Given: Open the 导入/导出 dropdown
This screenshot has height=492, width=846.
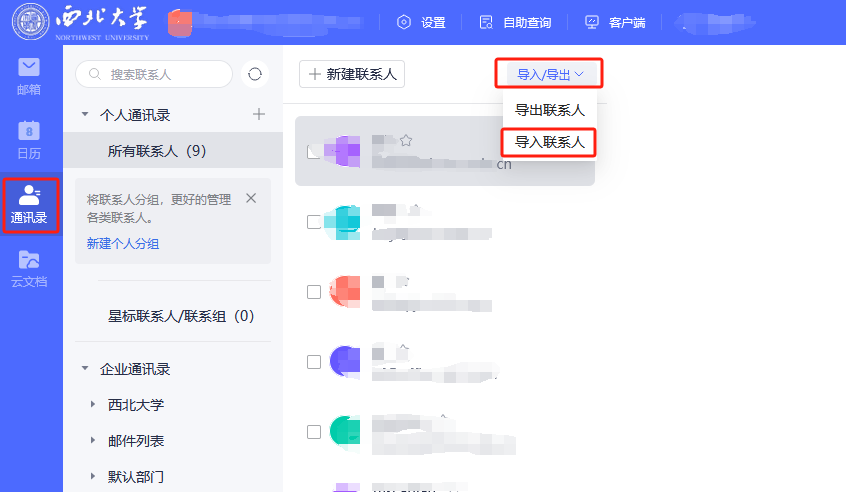Looking at the screenshot, I should (x=550, y=74).
